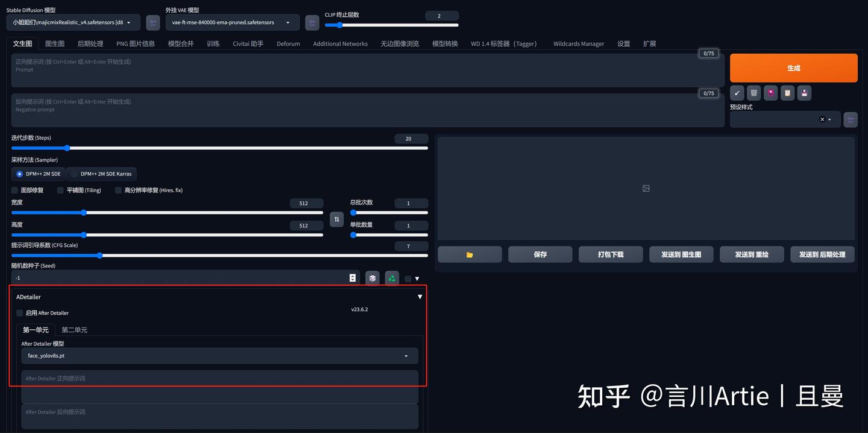The height and width of the screenshot is (433, 868).
Task: Refresh the Stable Diffusion model list
Action: [153, 22]
